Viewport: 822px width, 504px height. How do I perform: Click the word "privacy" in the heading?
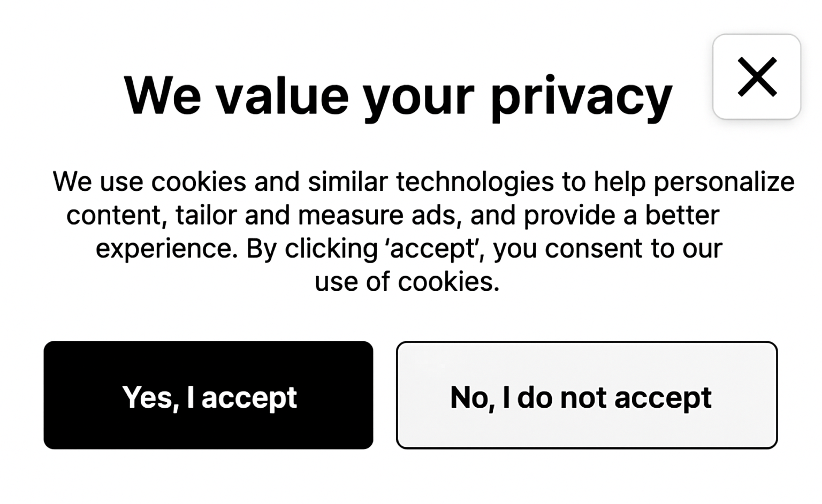[581, 97]
